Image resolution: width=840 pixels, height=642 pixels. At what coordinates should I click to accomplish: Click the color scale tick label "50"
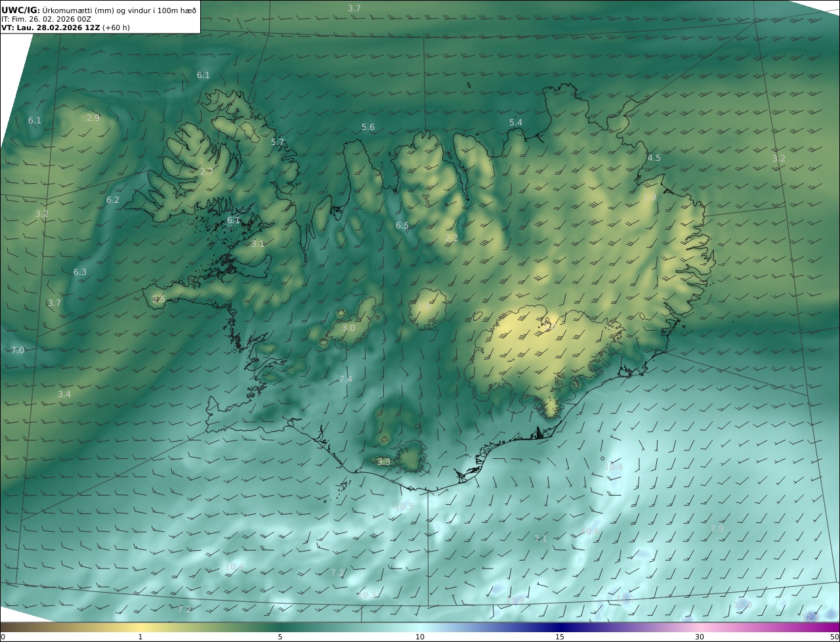pyautogui.click(x=834, y=637)
